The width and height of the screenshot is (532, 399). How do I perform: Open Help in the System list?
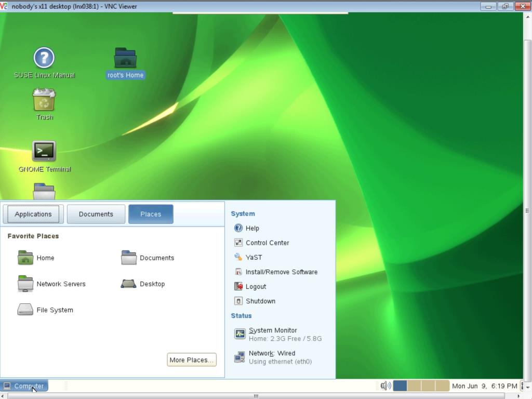(247, 229)
